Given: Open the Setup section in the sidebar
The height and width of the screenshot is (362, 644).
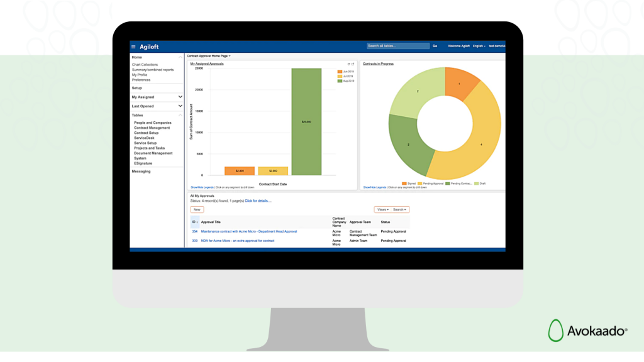Looking at the screenshot, I should point(137,88).
